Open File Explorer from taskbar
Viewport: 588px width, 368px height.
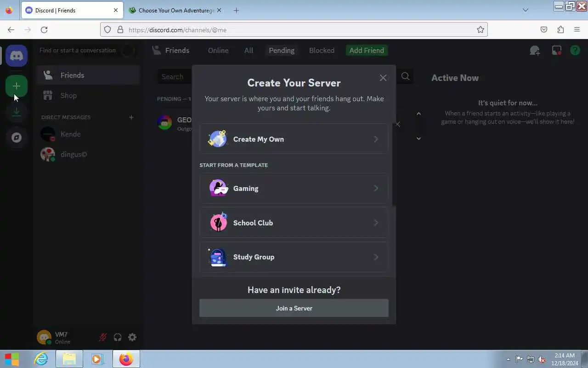[x=69, y=359]
